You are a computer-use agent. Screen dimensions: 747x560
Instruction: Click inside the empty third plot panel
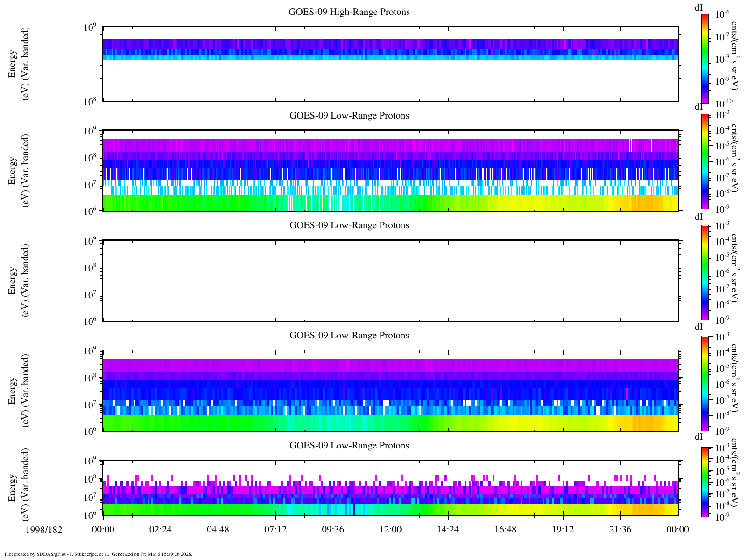(x=390, y=281)
